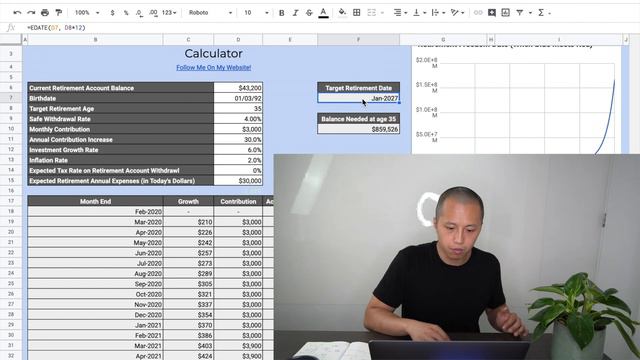Select the $370 growth cell
Image resolution: width=640 pixels, height=360 pixels.
point(188,325)
